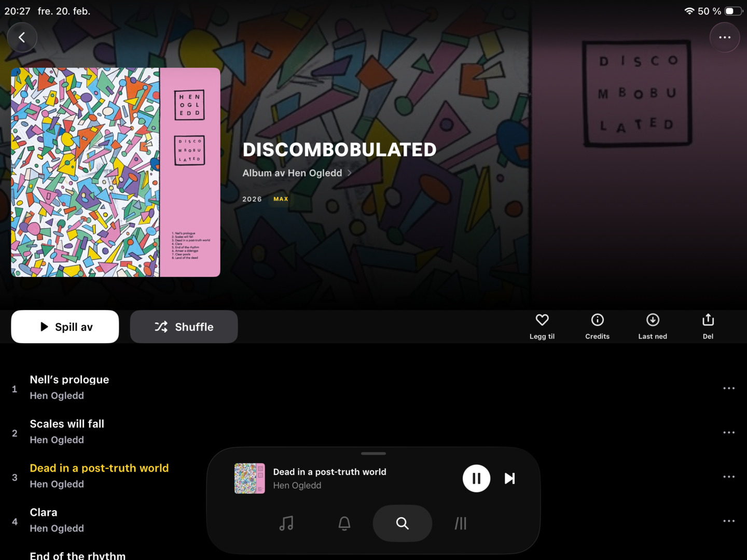The width and height of the screenshot is (747, 560).
Task: Open album Credits info
Action: click(x=598, y=327)
